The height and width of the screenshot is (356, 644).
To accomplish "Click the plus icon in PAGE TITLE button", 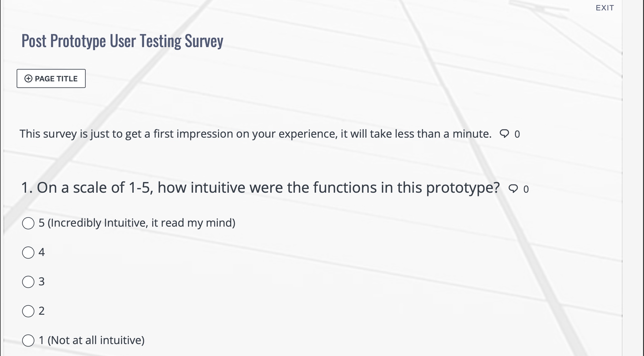I will pyautogui.click(x=28, y=79).
